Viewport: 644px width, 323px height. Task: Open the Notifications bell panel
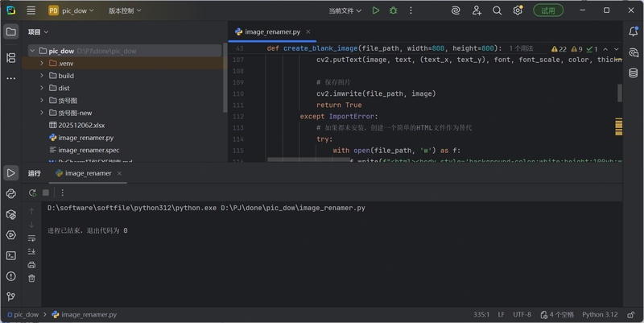[x=634, y=31]
